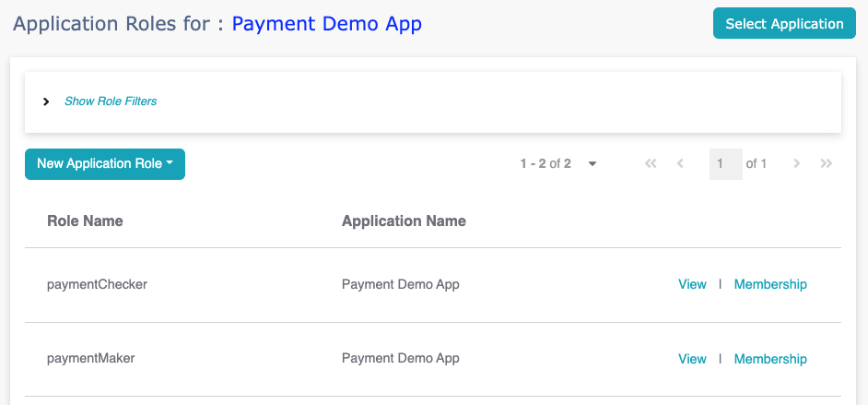Go to the first page of roles
Viewport: 868px width, 405px height.
pyautogui.click(x=651, y=164)
